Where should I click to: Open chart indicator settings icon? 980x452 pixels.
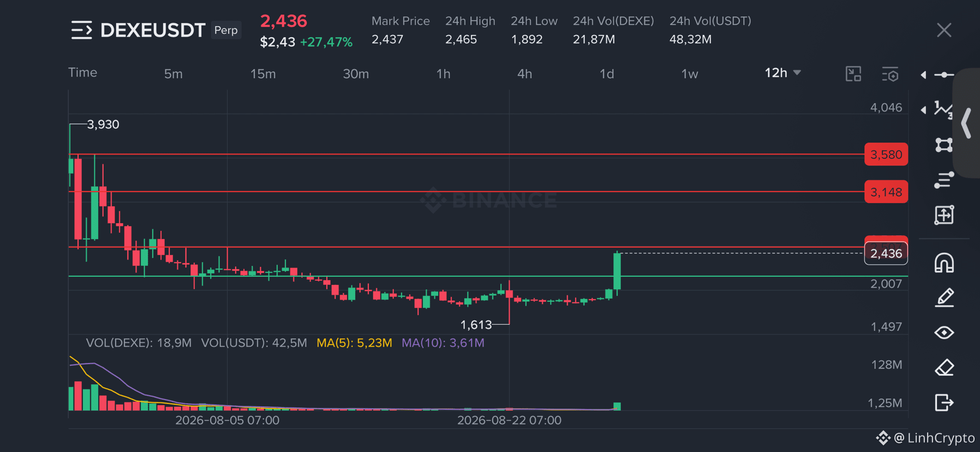890,74
